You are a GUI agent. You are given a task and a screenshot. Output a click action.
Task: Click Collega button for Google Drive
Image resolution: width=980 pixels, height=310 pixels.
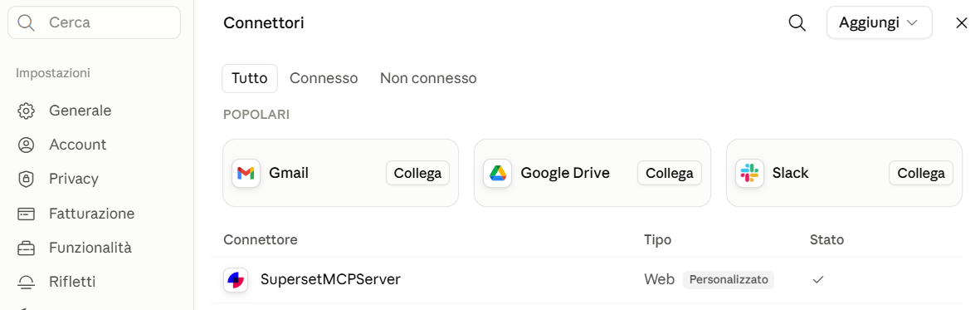pos(670,174)
